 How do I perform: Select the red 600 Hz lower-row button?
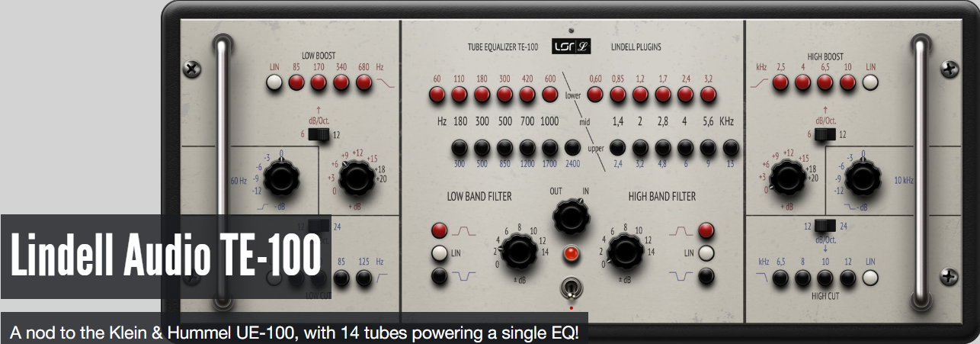(549, 95)
